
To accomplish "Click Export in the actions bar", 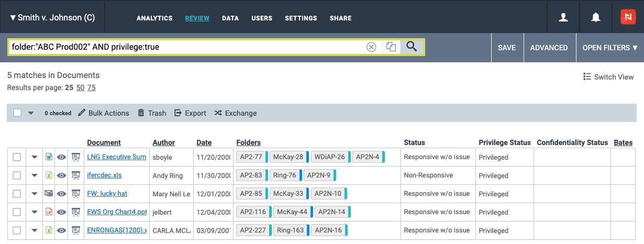I will 190,113.
